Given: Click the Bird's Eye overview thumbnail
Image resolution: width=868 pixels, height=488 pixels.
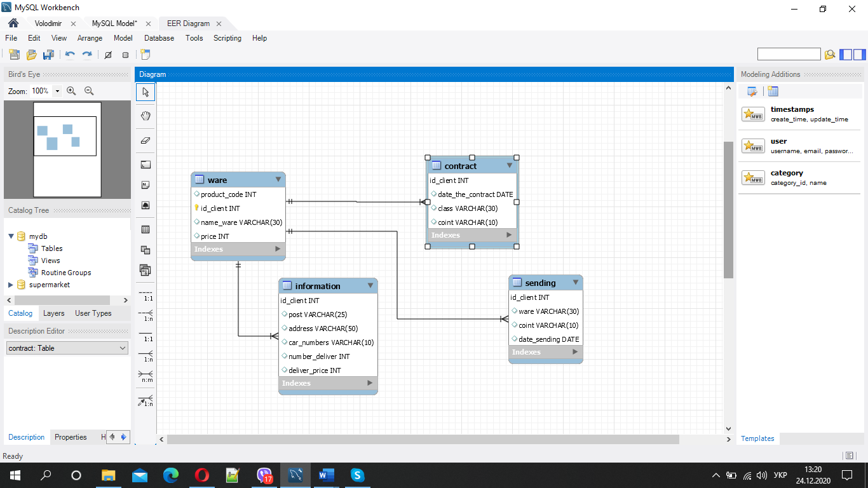Looking at the screenshot, I should (x=67, y=149).
